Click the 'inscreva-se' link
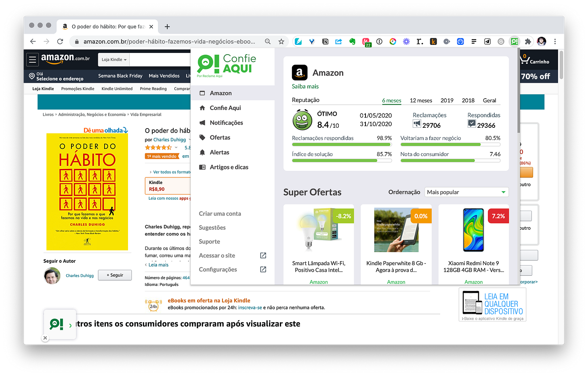The height and width of the screenshot is (376, 588). pyautogui.click(x=250, y=308)
